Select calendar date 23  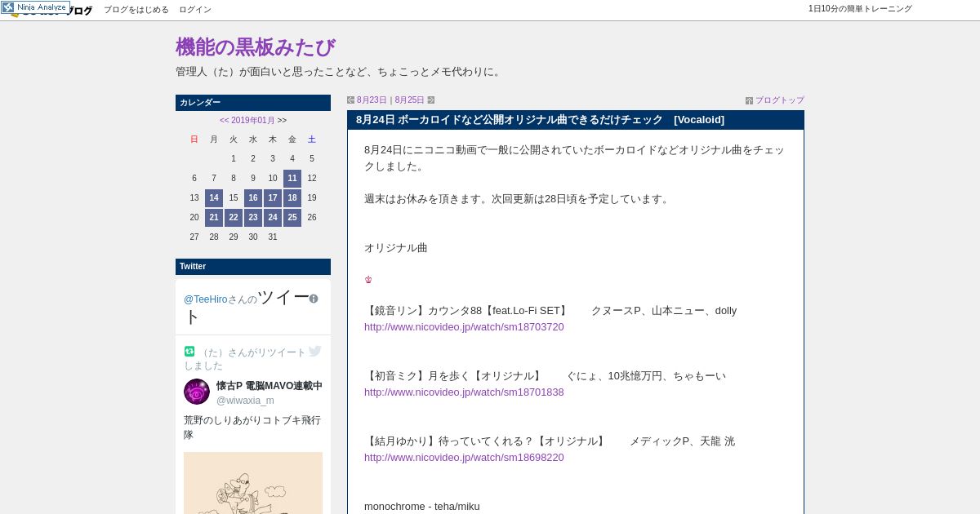[x=253, y=218]
